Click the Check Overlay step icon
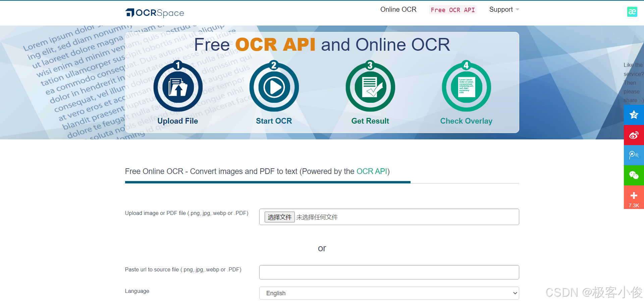The image size is (644, 303). pos(466,87)
